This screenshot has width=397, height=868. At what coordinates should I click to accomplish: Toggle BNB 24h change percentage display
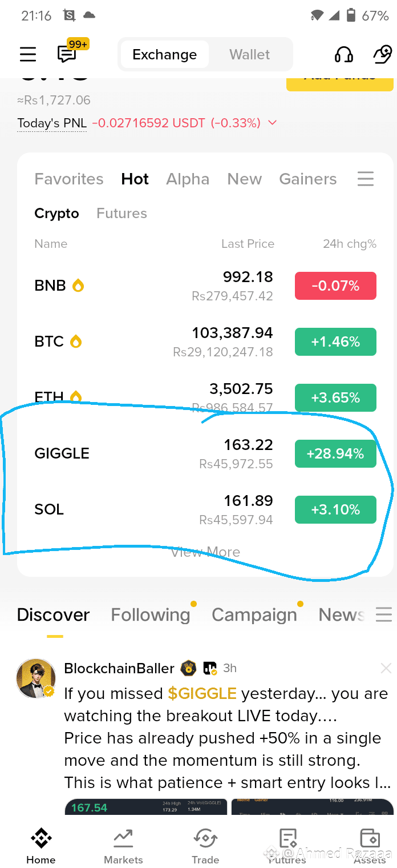[335, 286]
